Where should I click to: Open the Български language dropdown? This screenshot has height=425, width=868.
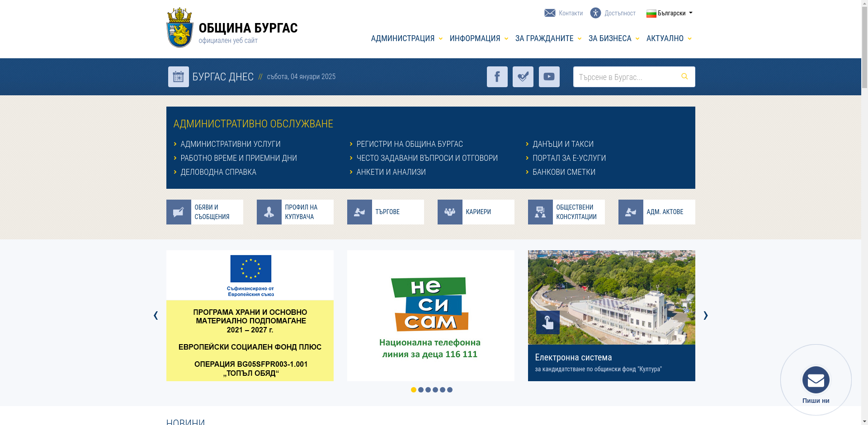669,13
